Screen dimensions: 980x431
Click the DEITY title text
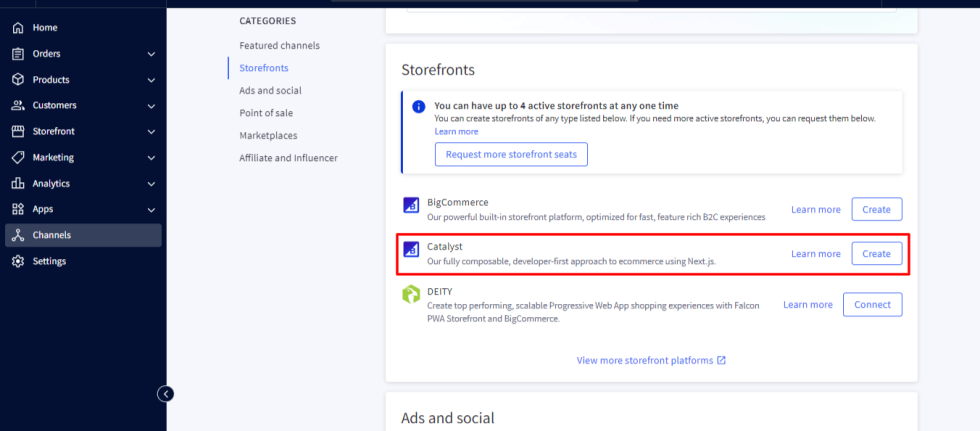tap(439, 292)
